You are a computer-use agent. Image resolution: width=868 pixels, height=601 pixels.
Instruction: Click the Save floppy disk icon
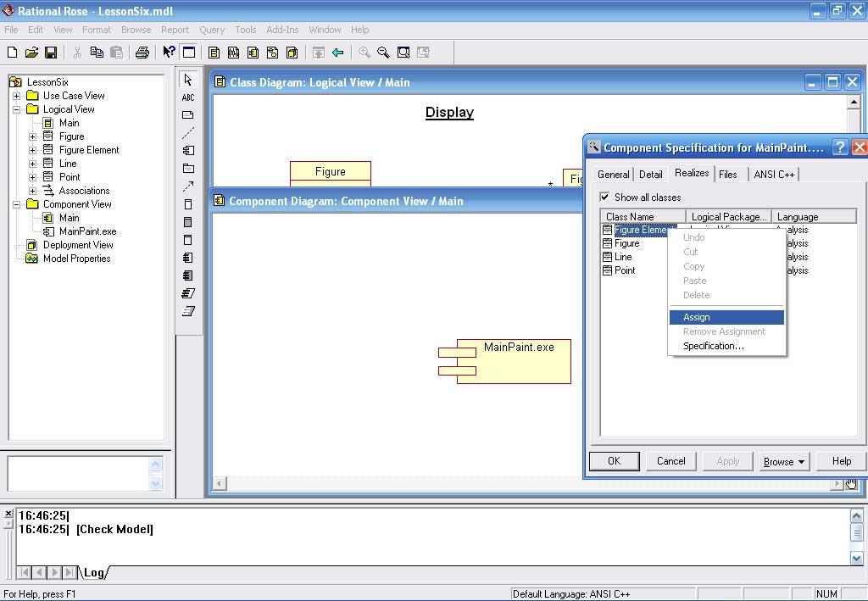point(51,53)
